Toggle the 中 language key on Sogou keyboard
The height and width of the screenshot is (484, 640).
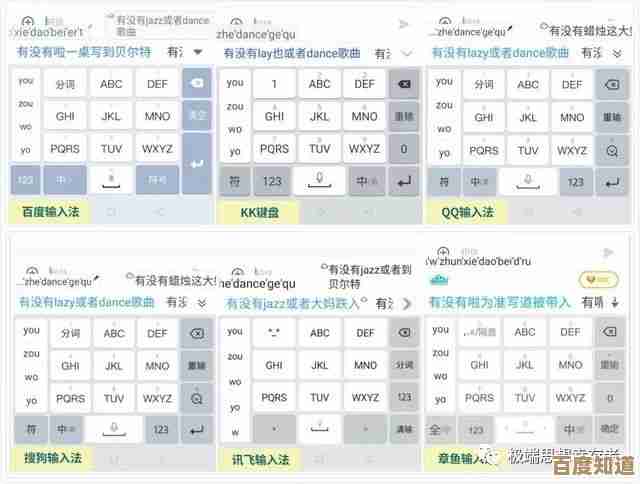point(65,430)
